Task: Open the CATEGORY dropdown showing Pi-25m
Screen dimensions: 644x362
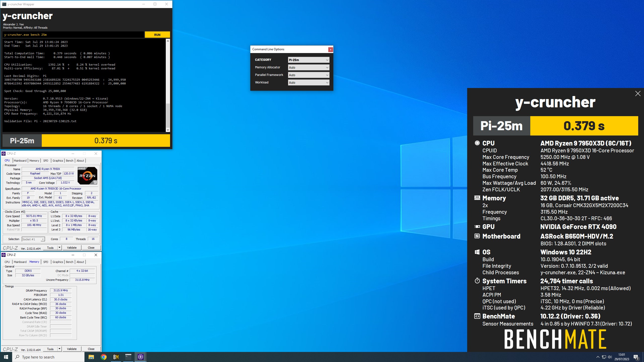Action: (309, 60)
